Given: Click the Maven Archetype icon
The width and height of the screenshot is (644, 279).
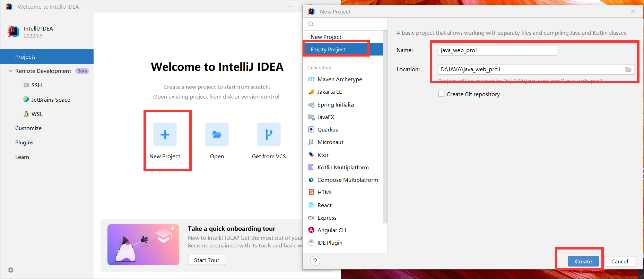Looking at the screenshot, I should click(x=311, y=79).
